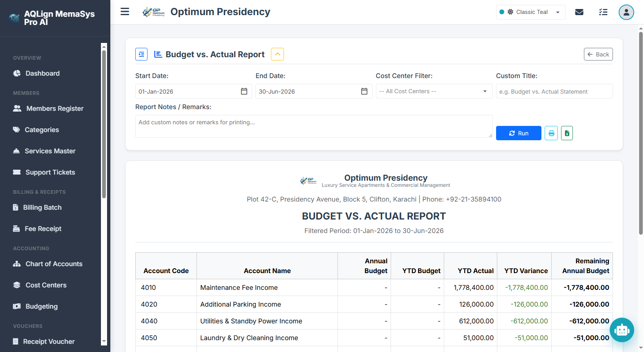Click YTD Actual value 1,778,400.00
644x352 pixels.
(x=474, y=287)
